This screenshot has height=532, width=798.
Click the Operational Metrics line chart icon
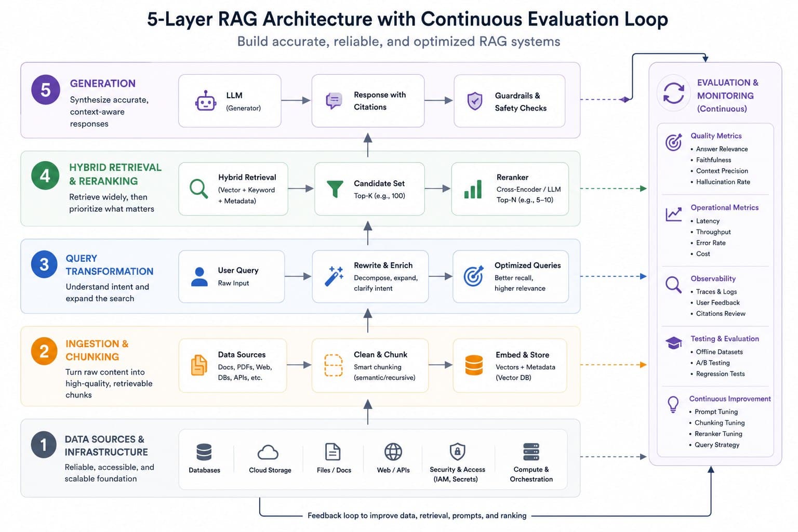point(674,214)
